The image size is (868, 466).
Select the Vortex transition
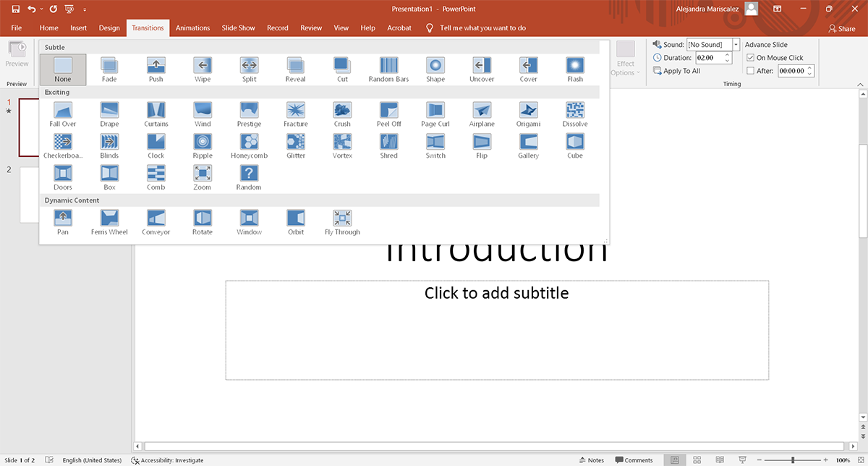[342, 143]
